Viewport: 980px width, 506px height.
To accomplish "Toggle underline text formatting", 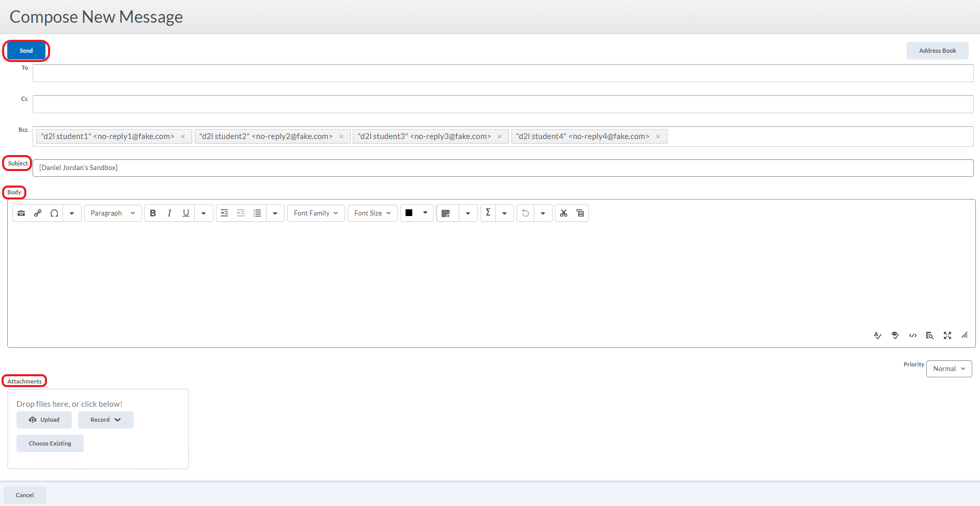I will tap(186, 213).
